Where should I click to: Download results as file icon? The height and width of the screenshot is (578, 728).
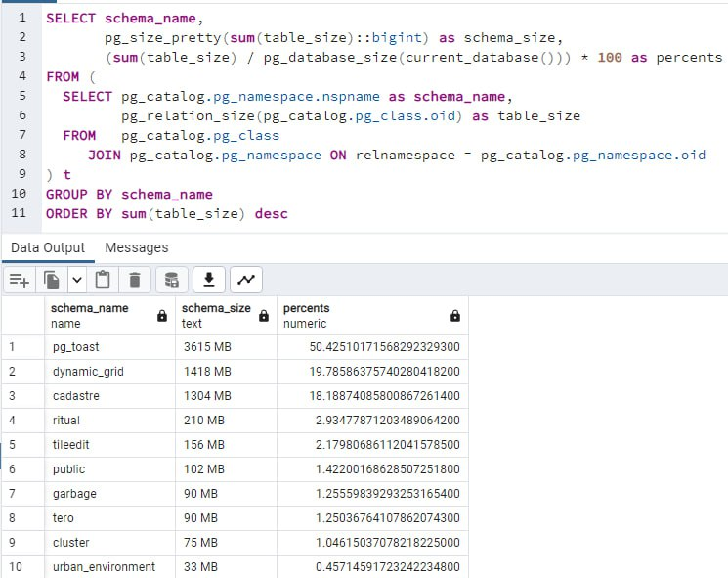tap(208, 280)
